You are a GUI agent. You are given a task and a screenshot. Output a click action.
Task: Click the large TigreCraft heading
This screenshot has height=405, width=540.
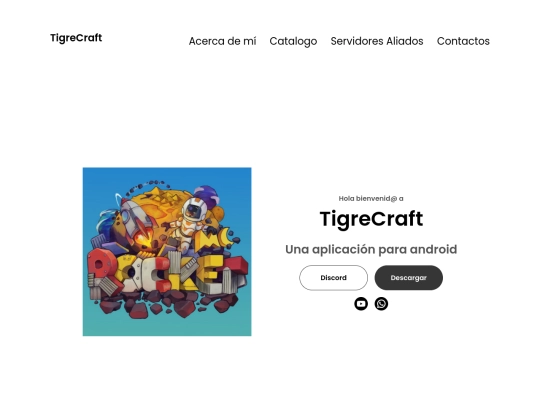(371, 219)
